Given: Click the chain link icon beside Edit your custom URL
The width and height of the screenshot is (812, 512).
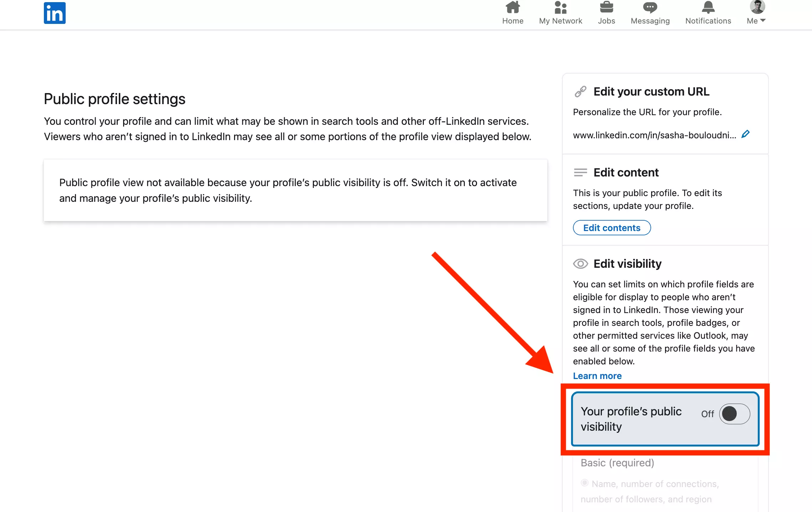Looking at the screenshot, I should (580, 92).
